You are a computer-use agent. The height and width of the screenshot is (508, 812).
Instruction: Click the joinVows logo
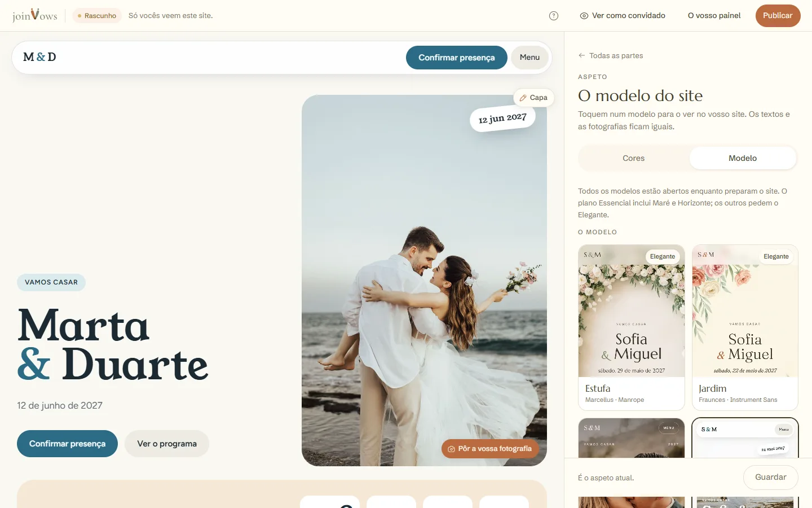35,15
